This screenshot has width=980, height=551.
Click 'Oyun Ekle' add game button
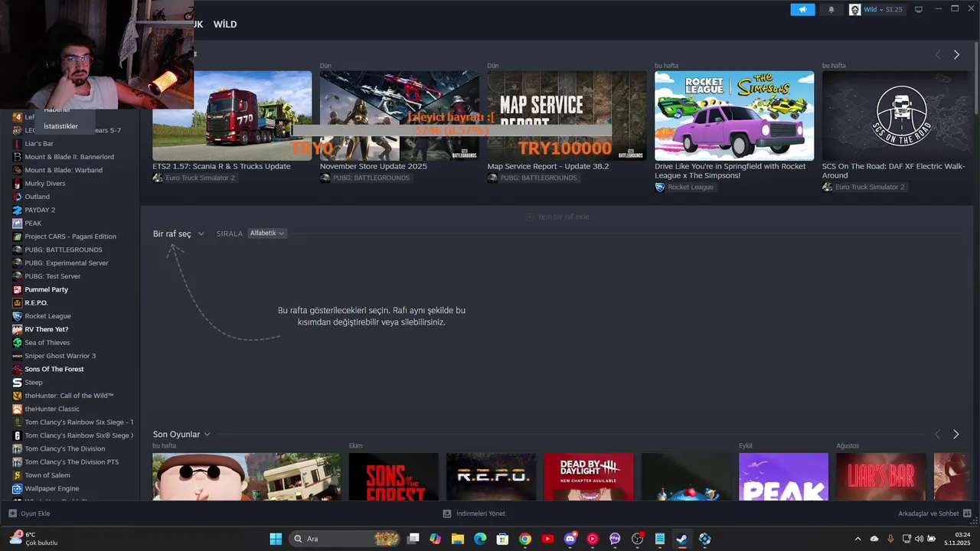click(29, 514)
